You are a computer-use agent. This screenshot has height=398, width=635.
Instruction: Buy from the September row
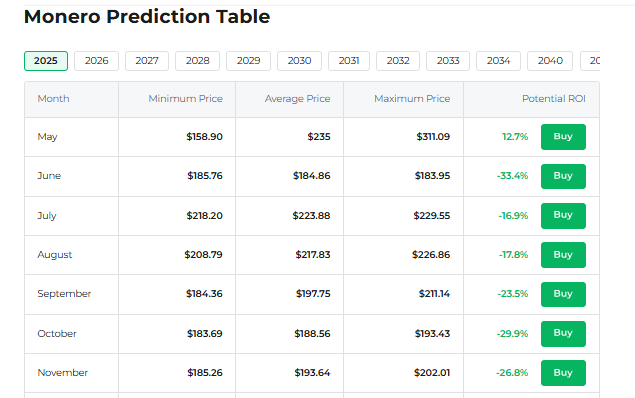coord(563,294)
